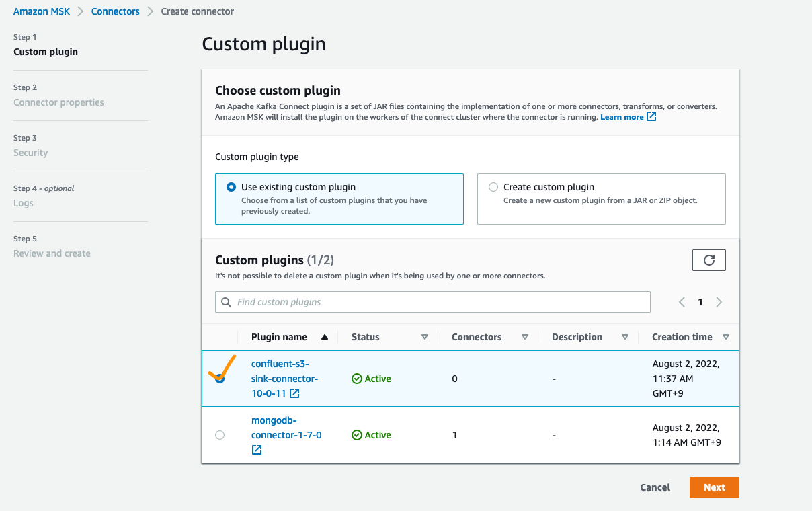The height and width of the screenshot is (511, 812).
Task: Open Connectors column sort dropdown arrow
Action: pyautogui.click(x=525, y=337)
